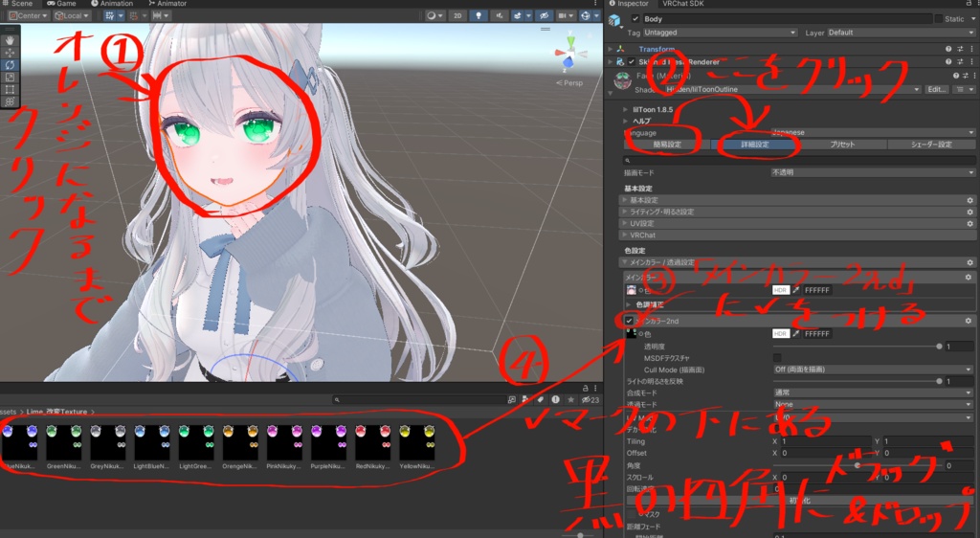Switch to the Animation tab
The image size is (980, 538).
(x=113, y=4)
